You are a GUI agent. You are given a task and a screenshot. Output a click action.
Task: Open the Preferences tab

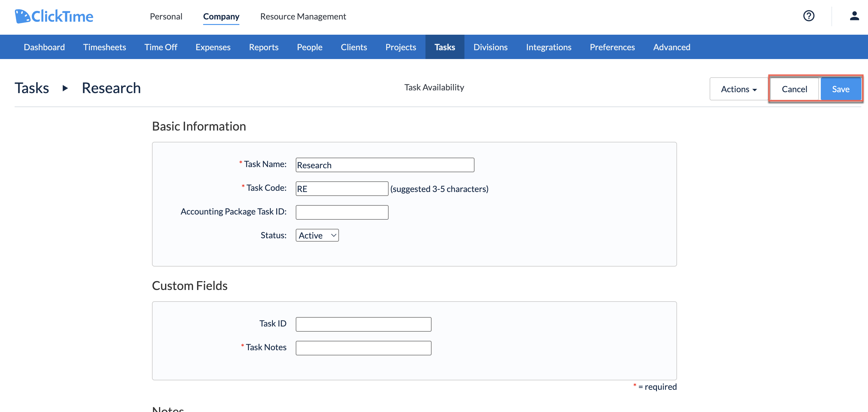[612, 47]
